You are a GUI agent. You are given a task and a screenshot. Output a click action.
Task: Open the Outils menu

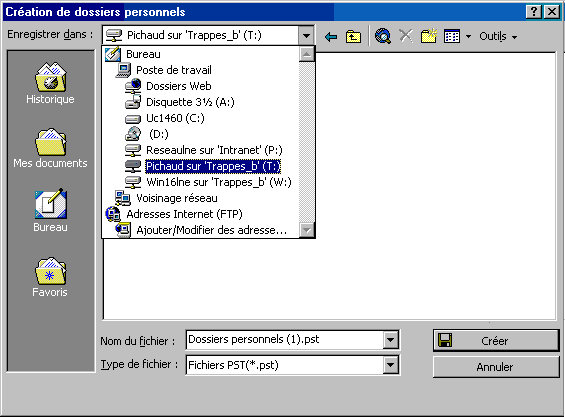click(x=498, y=36)
